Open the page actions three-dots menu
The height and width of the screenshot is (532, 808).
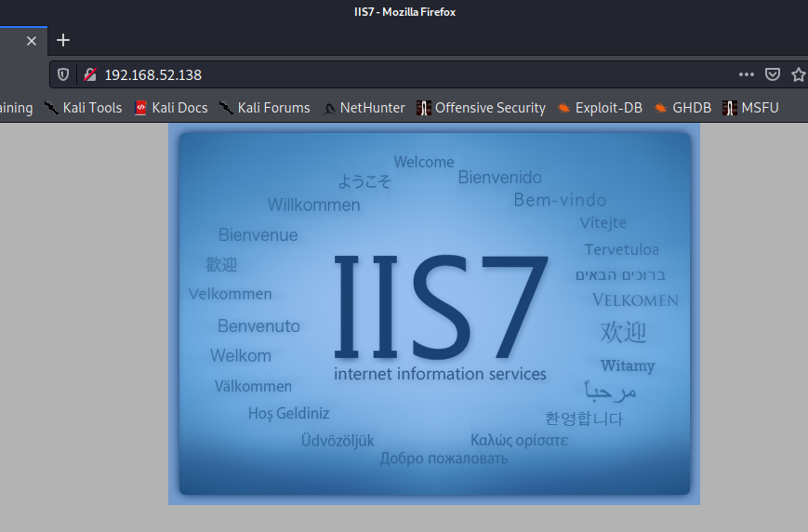tap(746, 74)
